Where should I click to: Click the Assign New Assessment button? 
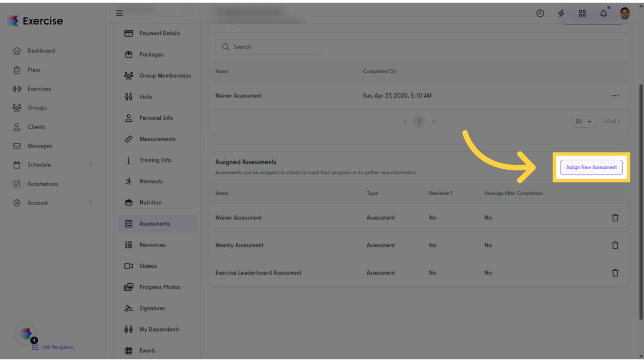tap(591, 167)
